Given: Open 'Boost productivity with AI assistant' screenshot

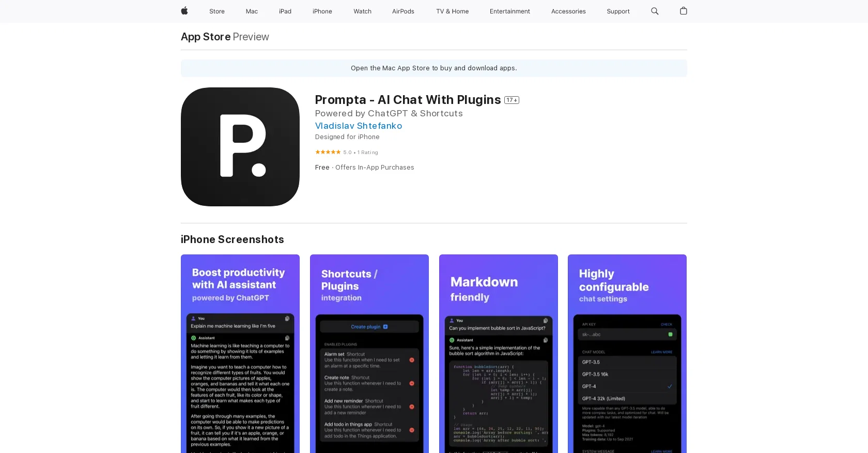Looking at the screenshot, I should [240, 354].
